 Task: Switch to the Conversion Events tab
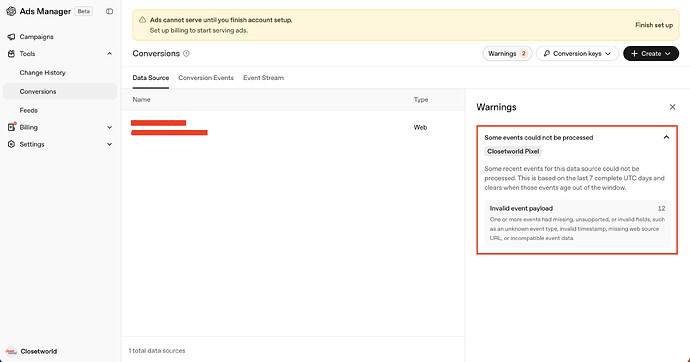(x=206, y=78)
